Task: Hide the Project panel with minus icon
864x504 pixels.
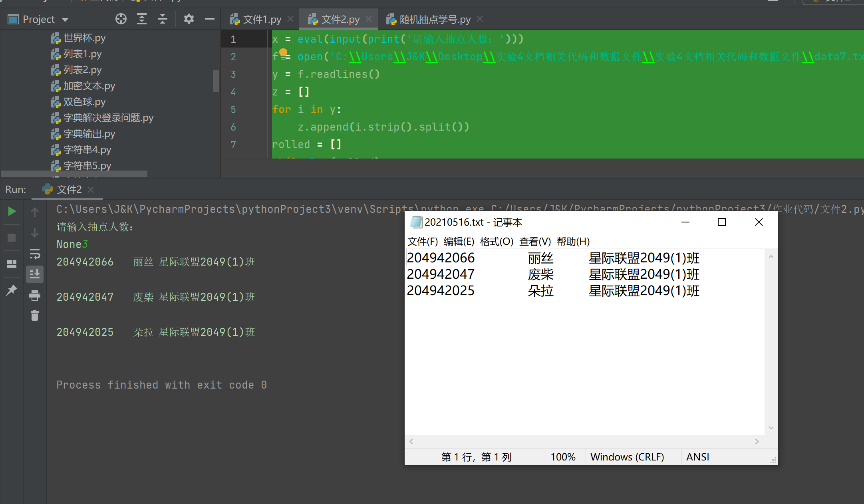Action: [x=209, y=19]
